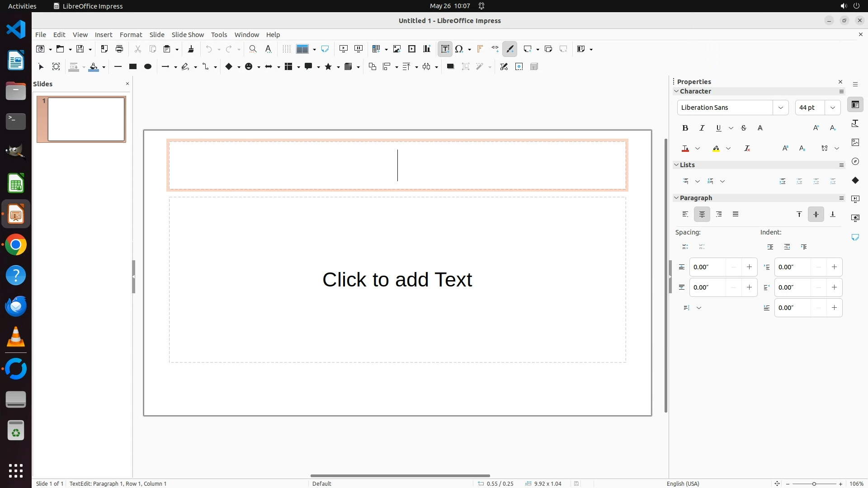Select the Rectangle drawing tool

(132, 67)
